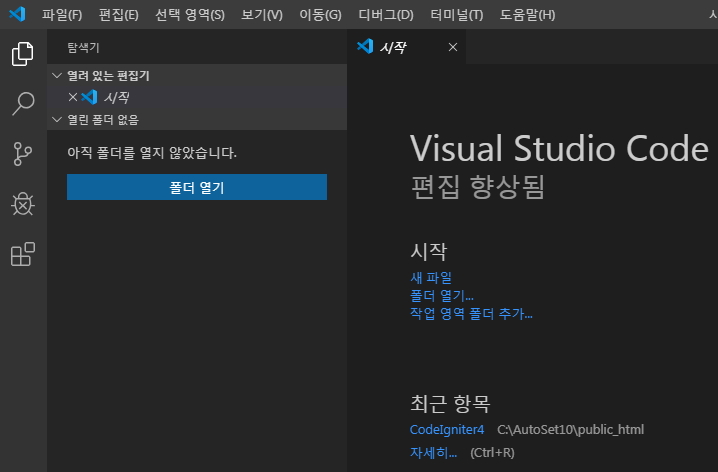
Task: Open the Debug view with the bug icon
Action: pyautogui.click(x=22, y=204)
